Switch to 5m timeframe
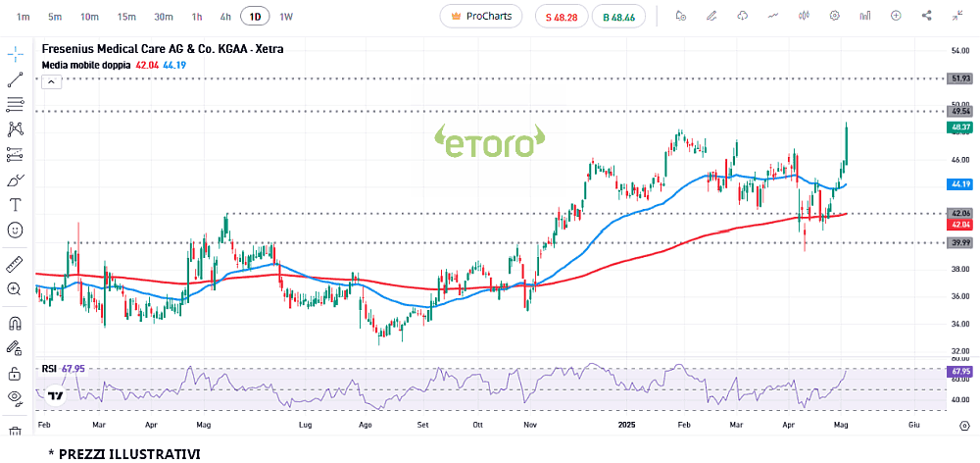The height and width of the screenshot is (463, 980). [55, 17]
